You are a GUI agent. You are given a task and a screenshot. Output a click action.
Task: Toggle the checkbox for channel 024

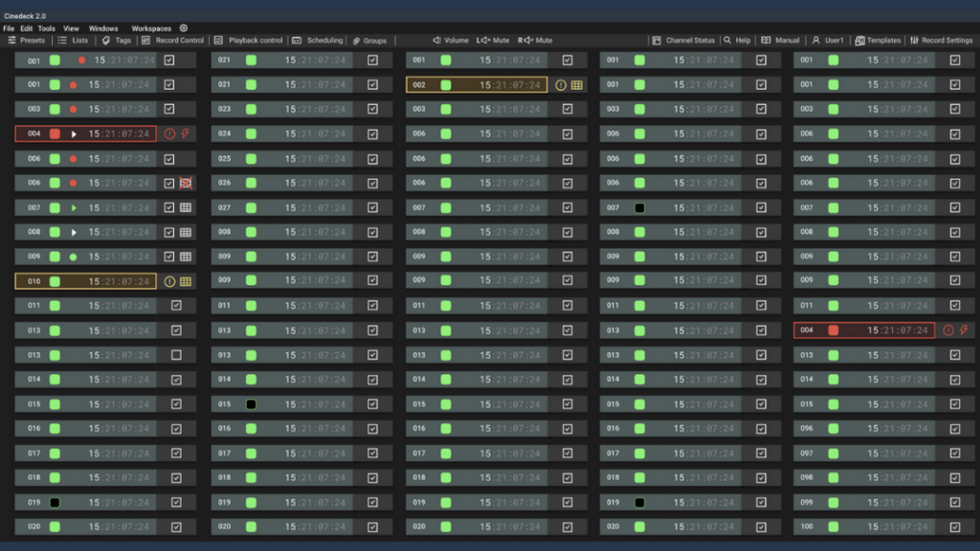coord(372,134)
